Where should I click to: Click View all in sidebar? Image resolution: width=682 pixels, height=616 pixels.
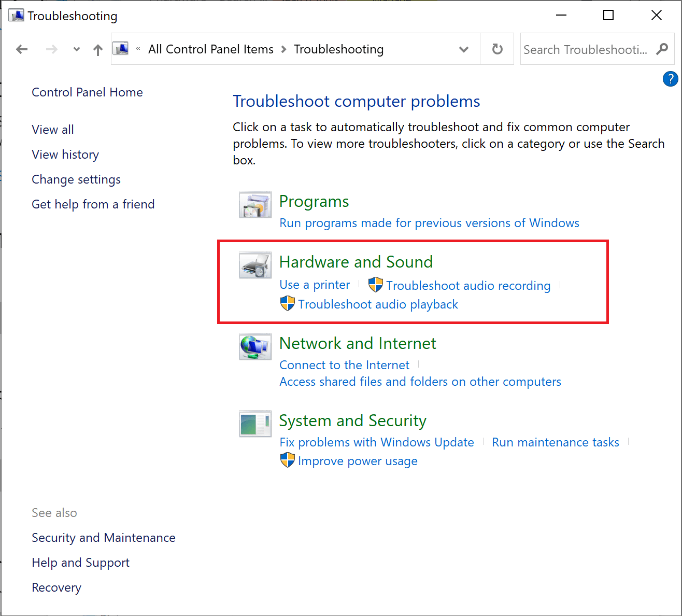pyautogui.click(x=53, y=130)
